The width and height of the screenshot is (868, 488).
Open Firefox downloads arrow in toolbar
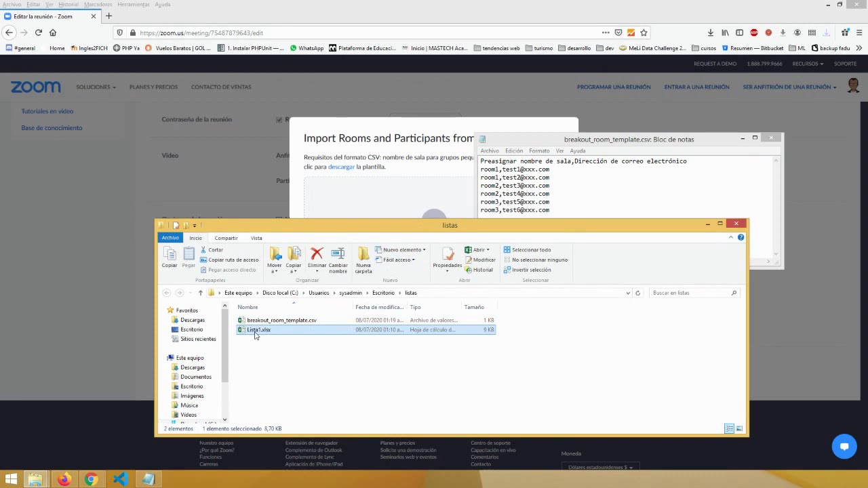click(710, 33)
